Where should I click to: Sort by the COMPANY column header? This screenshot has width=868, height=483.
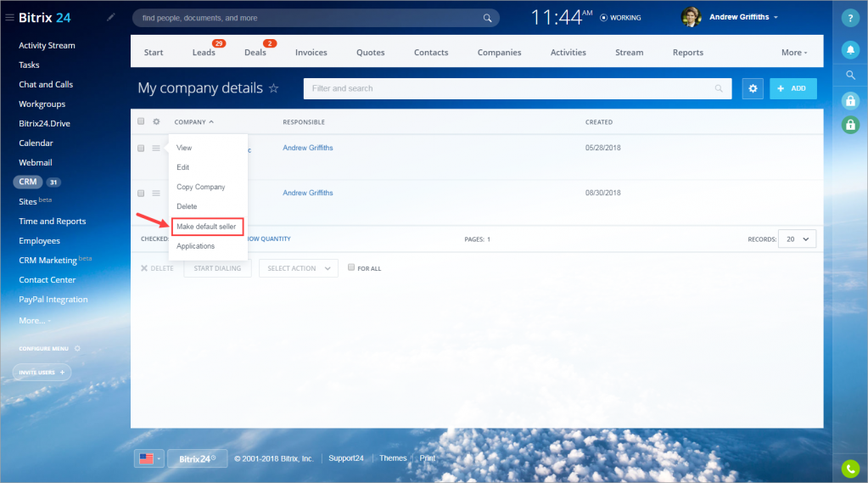[x=193, y=122]
